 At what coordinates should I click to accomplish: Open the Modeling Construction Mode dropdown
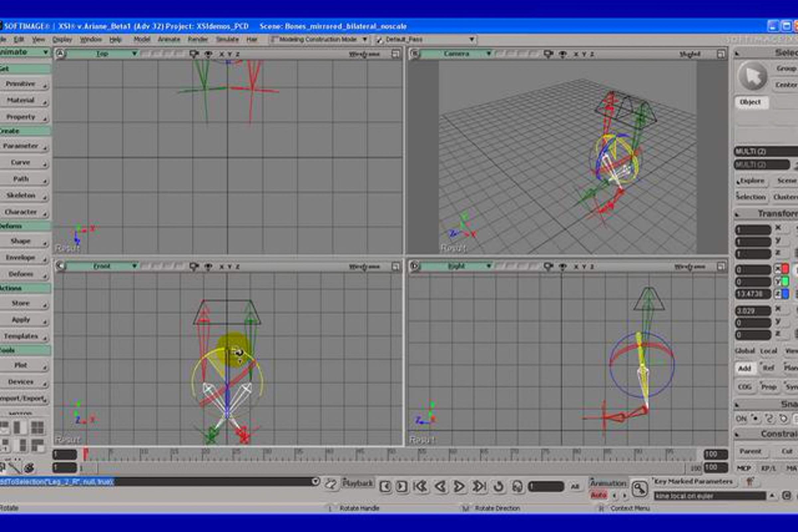(319, 40)
